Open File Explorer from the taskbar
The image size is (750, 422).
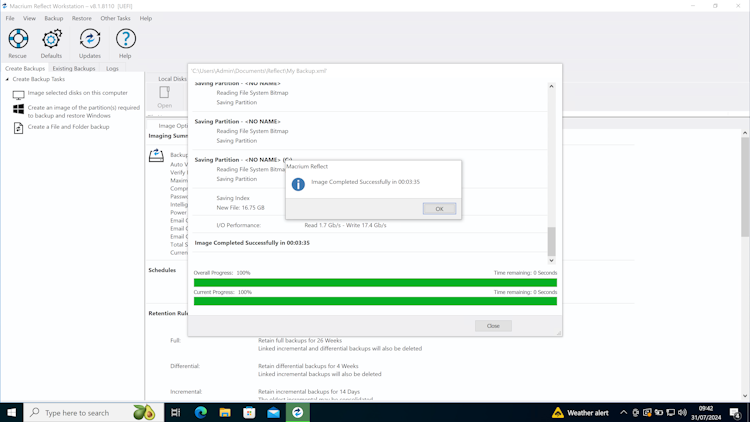pyautogui.click(x=225, y=412)
